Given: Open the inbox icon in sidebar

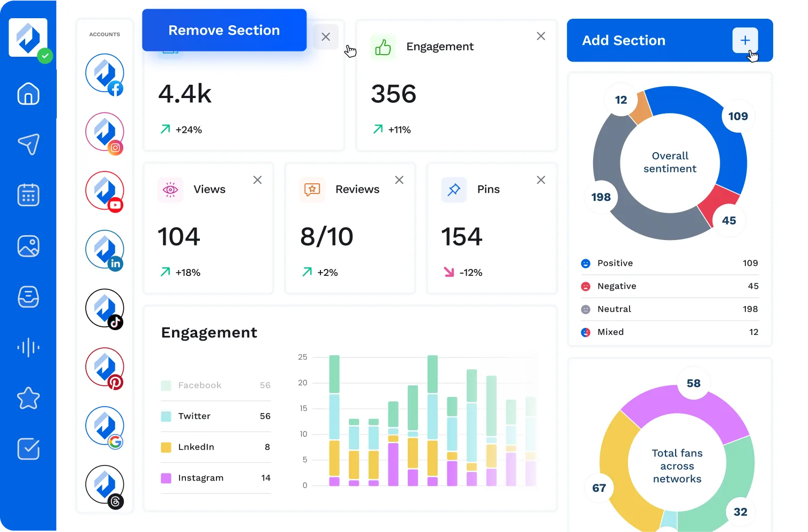Looking at the screenshot, I should [28, 296].
